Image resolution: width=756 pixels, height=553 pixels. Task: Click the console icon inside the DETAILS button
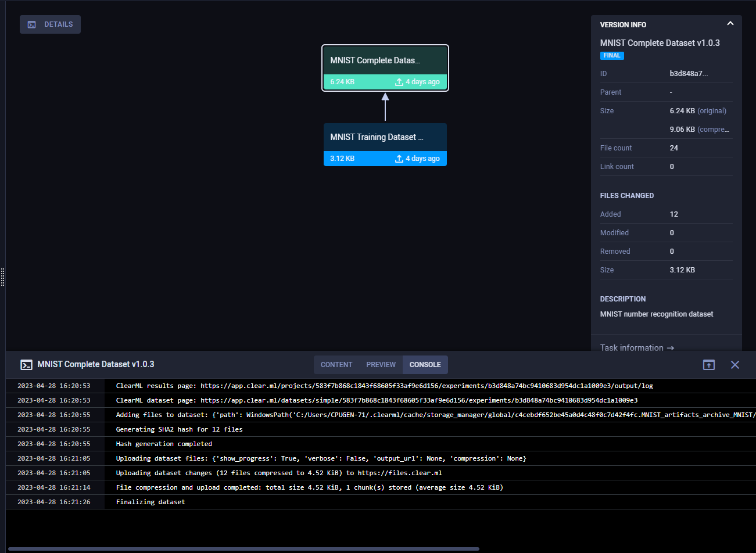[32, 24]
